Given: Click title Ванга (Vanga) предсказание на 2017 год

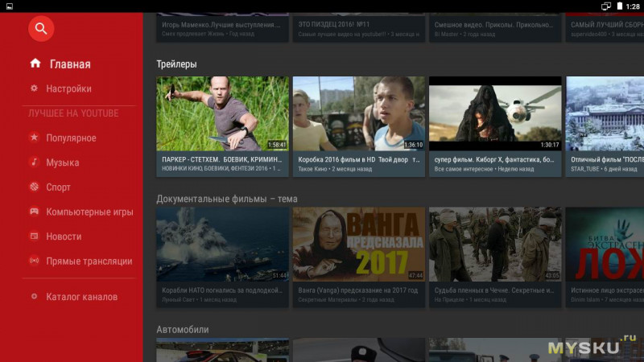Looking at the screenshot, I should pyautogui.click(x=357, y=290).
